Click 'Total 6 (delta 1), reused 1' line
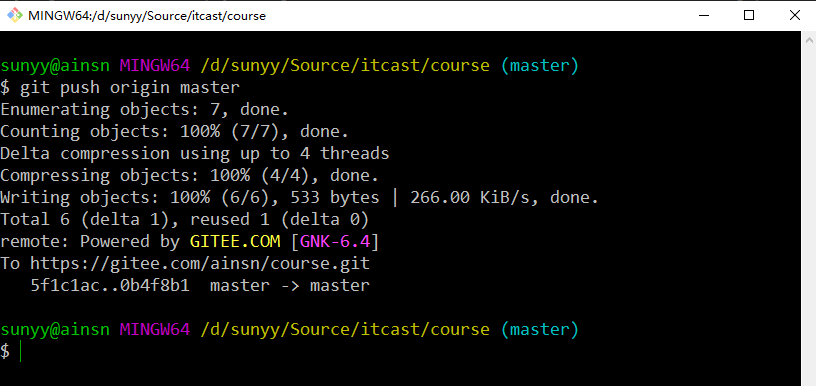 click(184, 220)
